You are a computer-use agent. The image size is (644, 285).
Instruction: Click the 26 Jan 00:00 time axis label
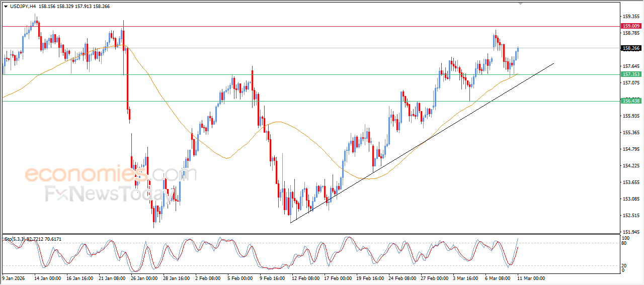tap(144, 277)
